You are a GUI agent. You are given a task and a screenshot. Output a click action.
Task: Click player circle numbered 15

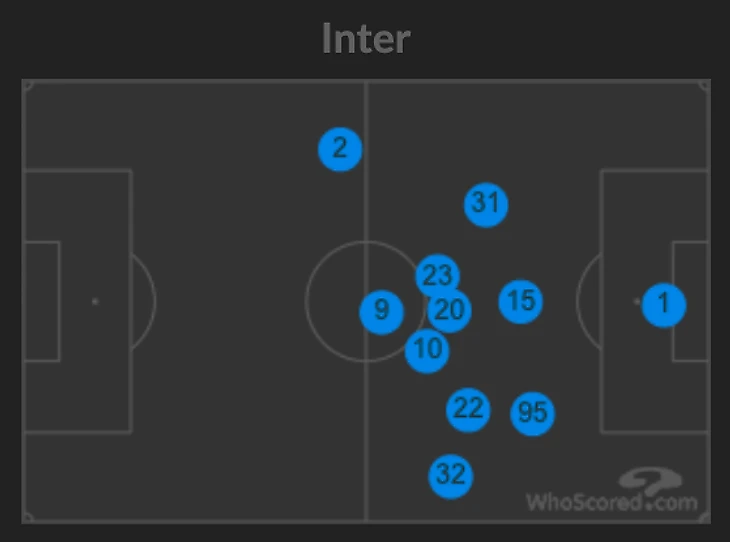point(521,301)
